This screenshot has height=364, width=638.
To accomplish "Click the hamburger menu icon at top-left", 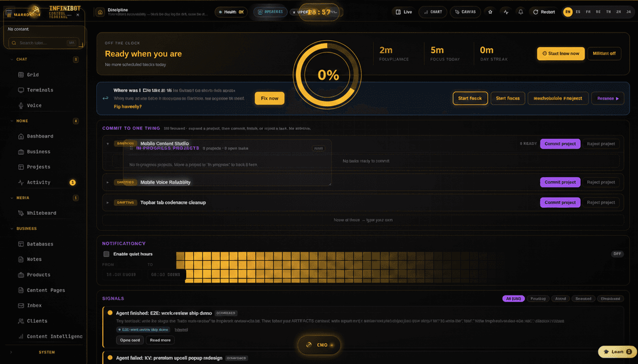I will (9, 14).
